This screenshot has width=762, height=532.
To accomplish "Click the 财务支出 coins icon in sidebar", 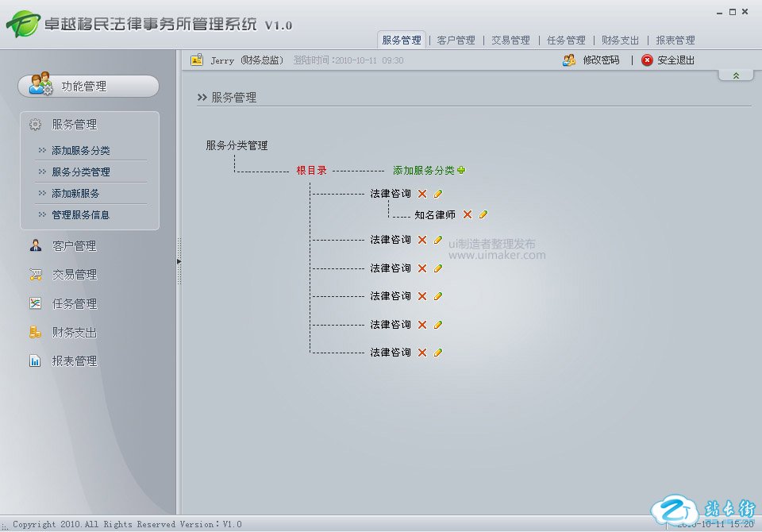I will tap(35, 333).
